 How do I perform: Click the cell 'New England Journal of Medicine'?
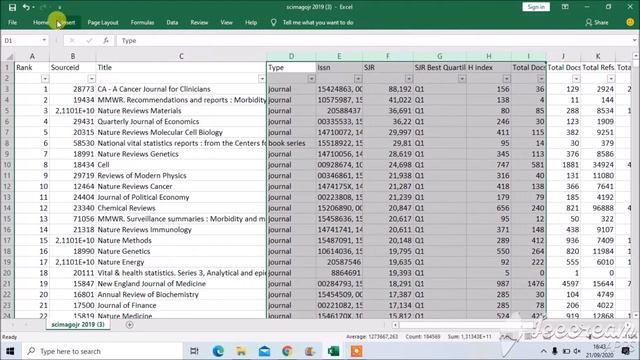click(x=181, y=283)
